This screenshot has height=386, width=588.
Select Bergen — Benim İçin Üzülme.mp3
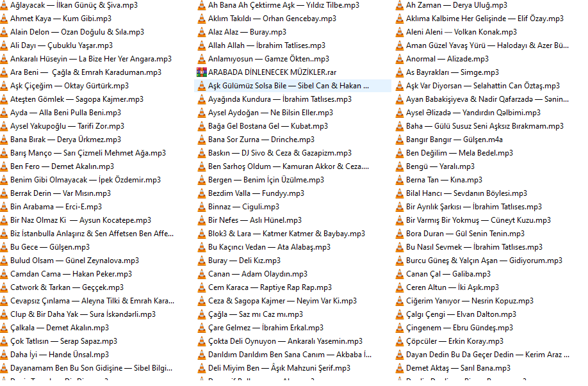click(261, 180)
